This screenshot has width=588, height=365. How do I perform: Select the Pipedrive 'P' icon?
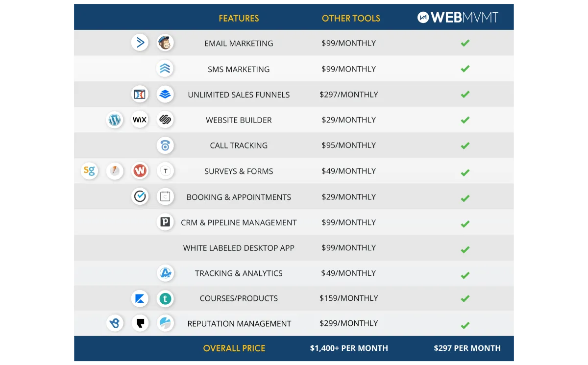(165, 222)
